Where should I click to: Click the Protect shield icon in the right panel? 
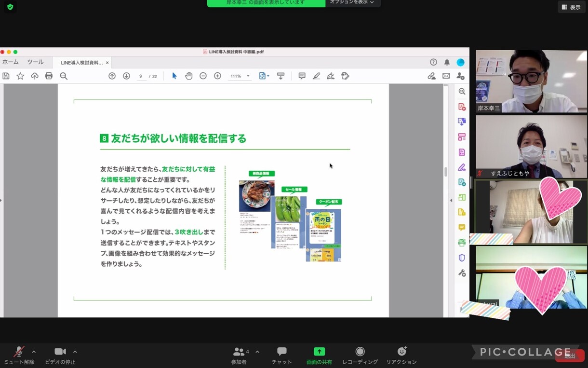(462, 258)
